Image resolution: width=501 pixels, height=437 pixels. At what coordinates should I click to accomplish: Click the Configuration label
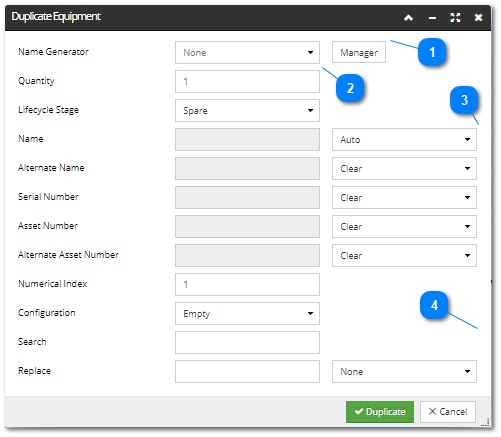(47, 313)
